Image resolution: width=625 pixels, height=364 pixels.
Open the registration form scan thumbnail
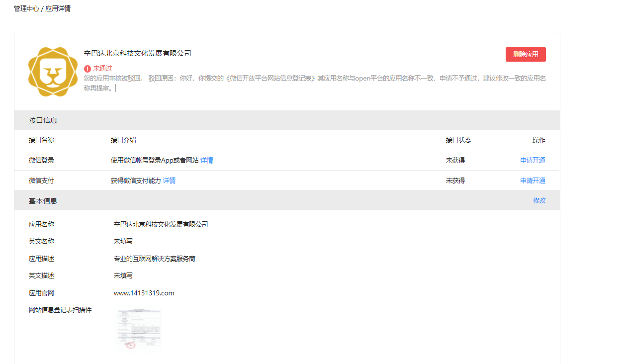139,330
